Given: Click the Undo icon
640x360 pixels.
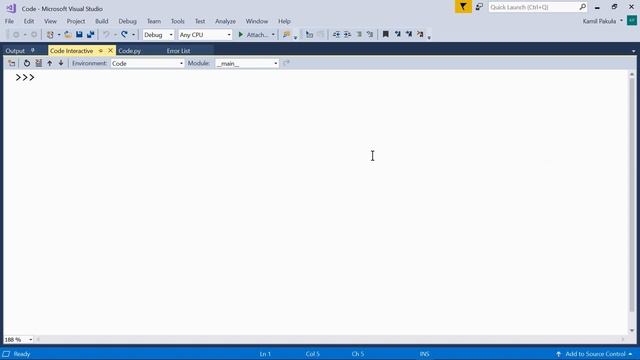Looking at the screenshot, I should [106, 35].
